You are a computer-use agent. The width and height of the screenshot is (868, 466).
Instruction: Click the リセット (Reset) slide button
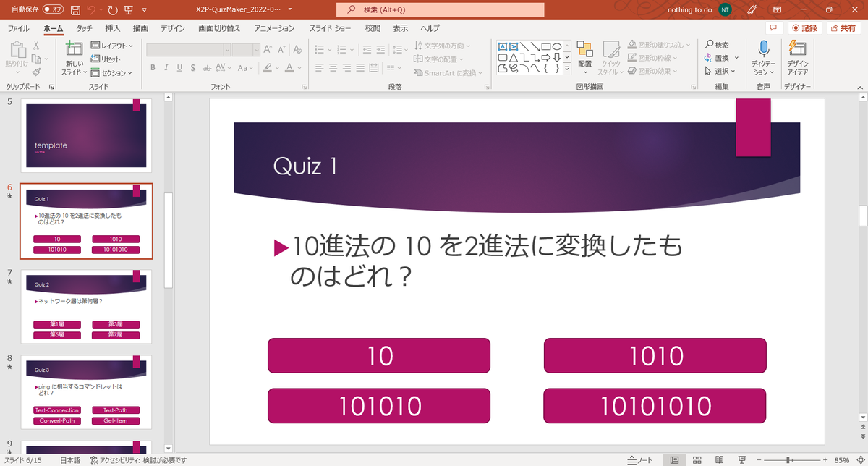[106, 59]
